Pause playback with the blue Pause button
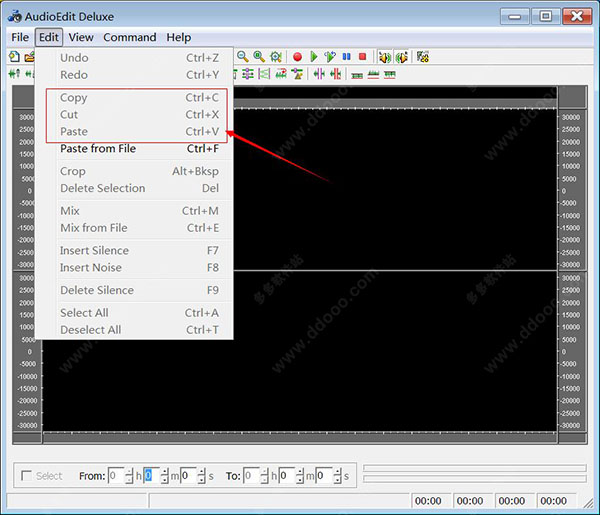 click(346, 57)
